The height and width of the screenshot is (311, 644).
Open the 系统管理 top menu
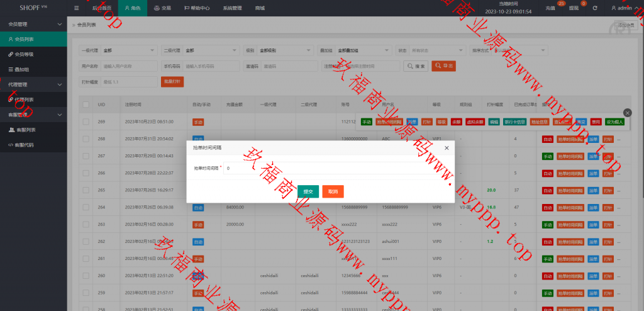[232, 9]
